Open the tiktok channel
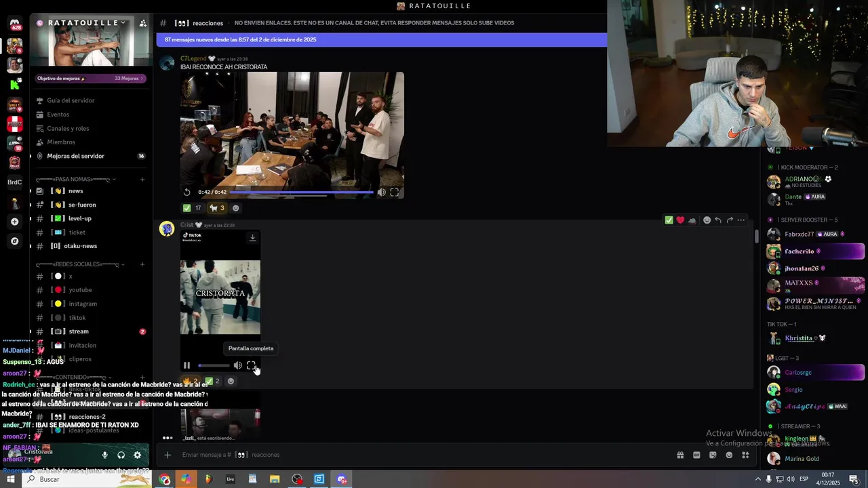Image resolution: width=868 pixels, height=488 pixels. (91, 318)
